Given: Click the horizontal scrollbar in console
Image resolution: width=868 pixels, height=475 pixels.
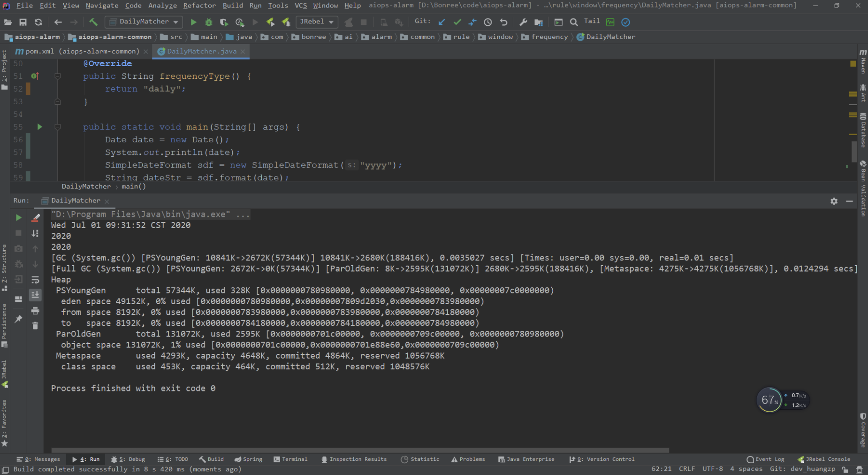Looking at the screenshot, I should pyautogui.click(x=360, y=450).
